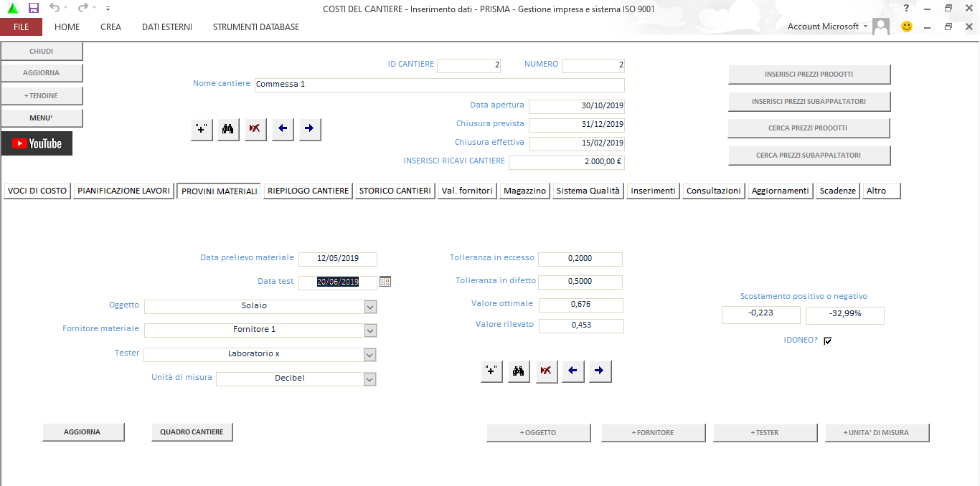Image resolution: width=980 pixels, height=486 pixels.
Task: Click the +TESTER button
Action: tap(765, 433)
